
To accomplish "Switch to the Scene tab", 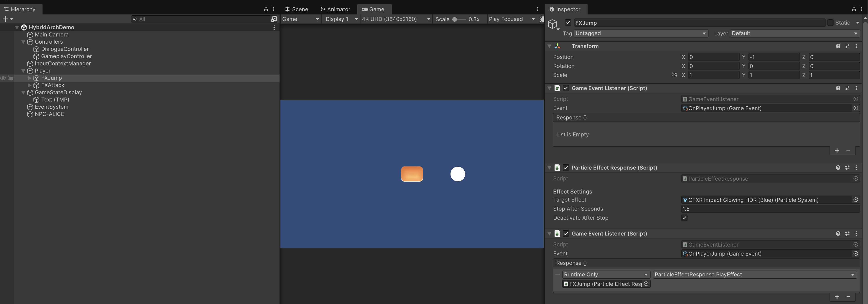I will (296, 9).
